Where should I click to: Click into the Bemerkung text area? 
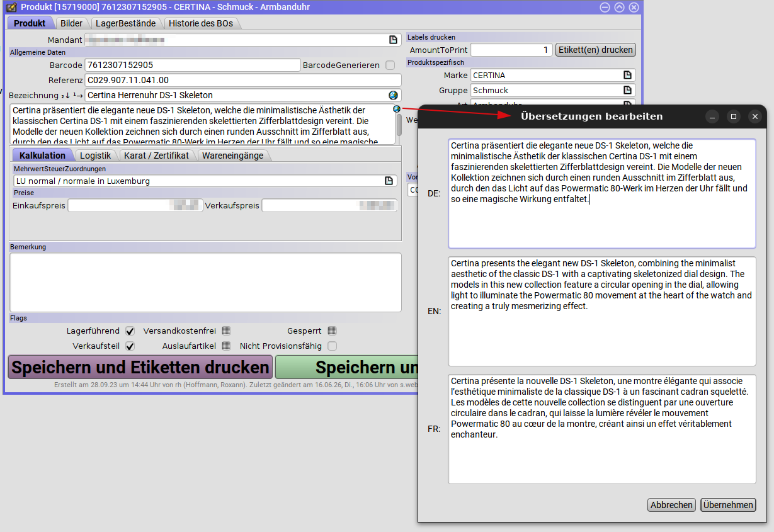[206, 282]
